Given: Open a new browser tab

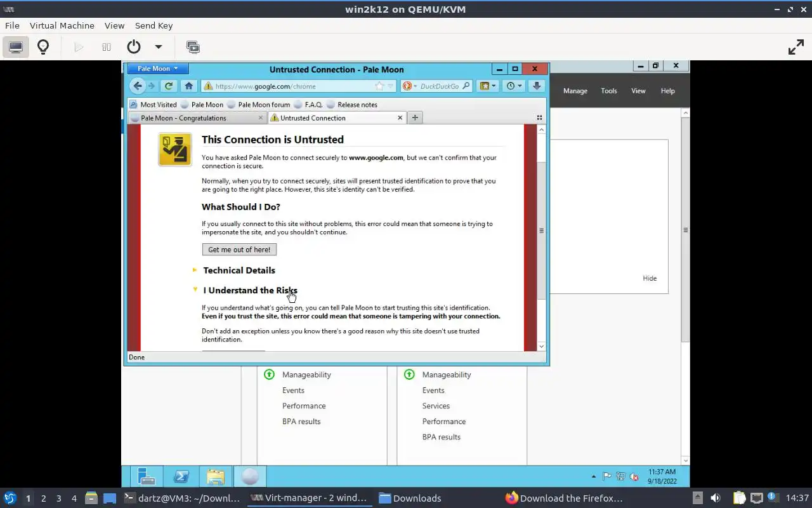Looking at the screenshot, I should click(415, 117).
